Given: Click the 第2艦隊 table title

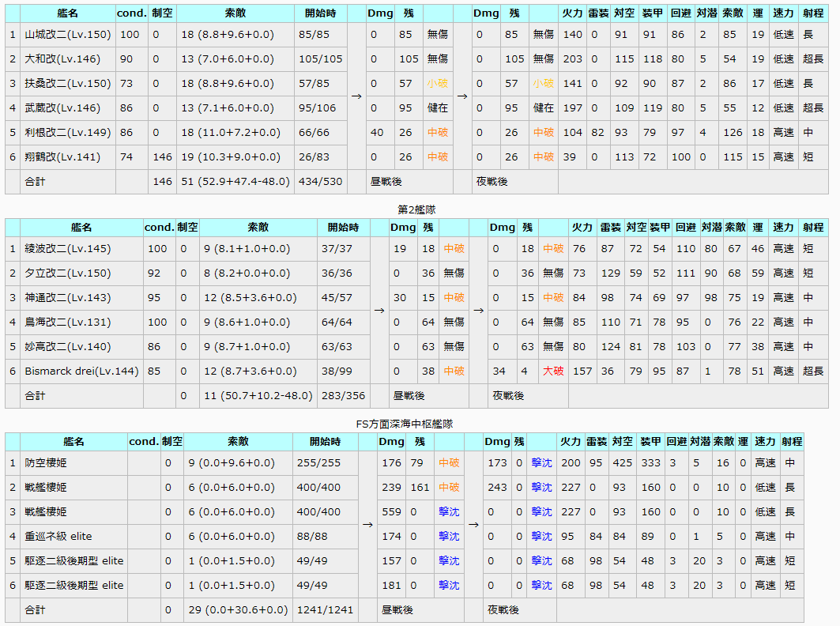Looking at the screenshot, I should pyautogui.click(x=416, y=209).
